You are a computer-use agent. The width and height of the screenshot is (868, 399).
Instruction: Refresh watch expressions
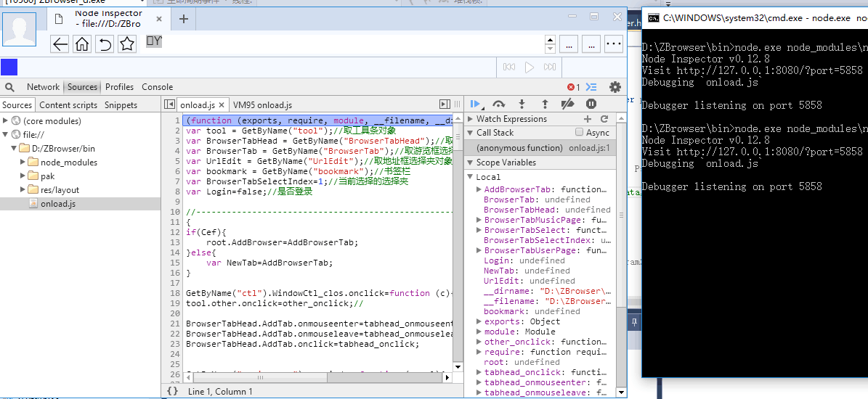click(604, 119)
